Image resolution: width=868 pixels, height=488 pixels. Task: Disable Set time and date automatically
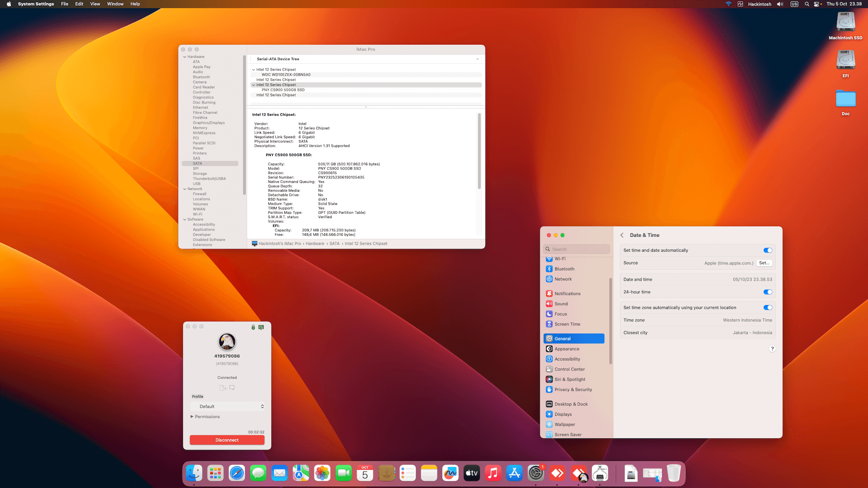tap(768, 250)
